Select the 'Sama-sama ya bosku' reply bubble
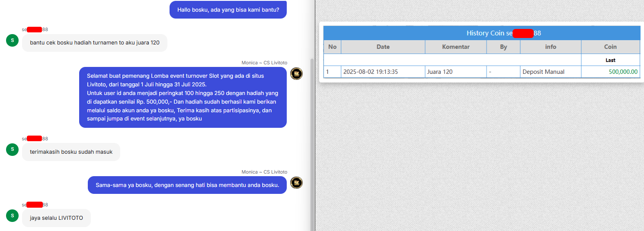 [187, 185]
